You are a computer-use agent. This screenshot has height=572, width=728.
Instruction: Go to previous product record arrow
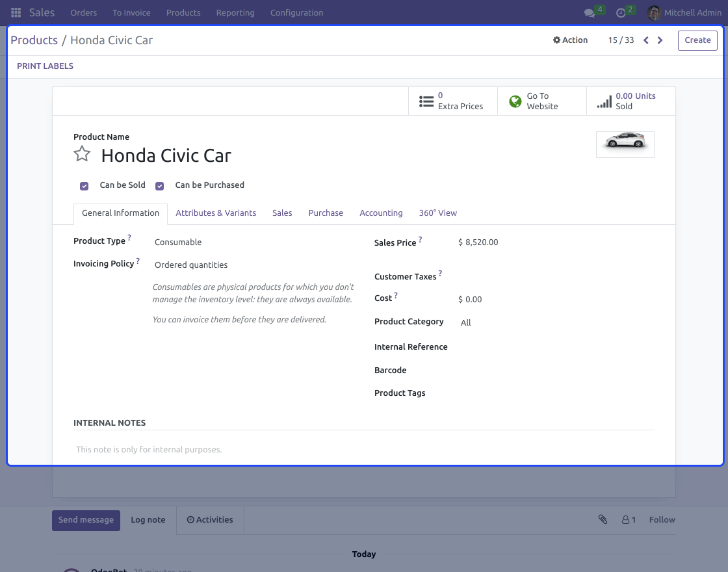click(646, 40)
